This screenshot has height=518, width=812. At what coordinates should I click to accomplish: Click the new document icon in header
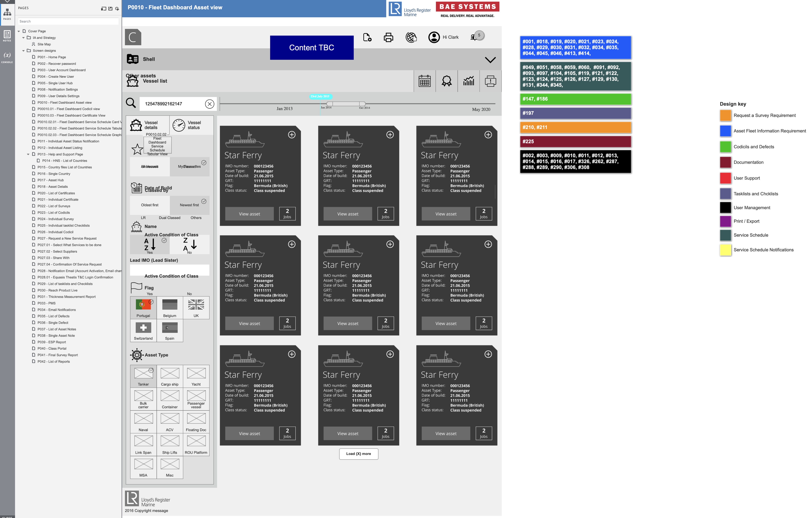(367, 37)
